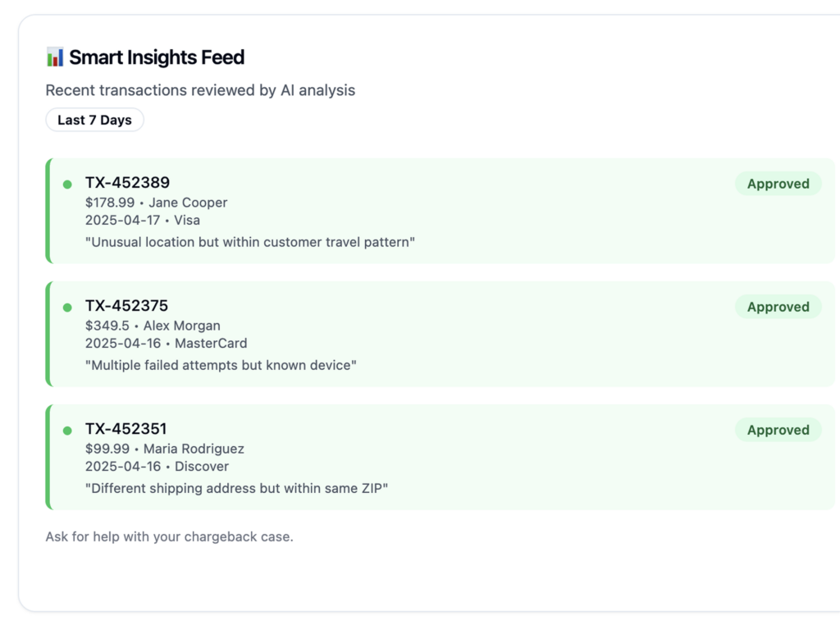This screenshot has height=625, width=840.
Task: Click the 2025-04-16 Discover detail line
Action: point(157,466)
